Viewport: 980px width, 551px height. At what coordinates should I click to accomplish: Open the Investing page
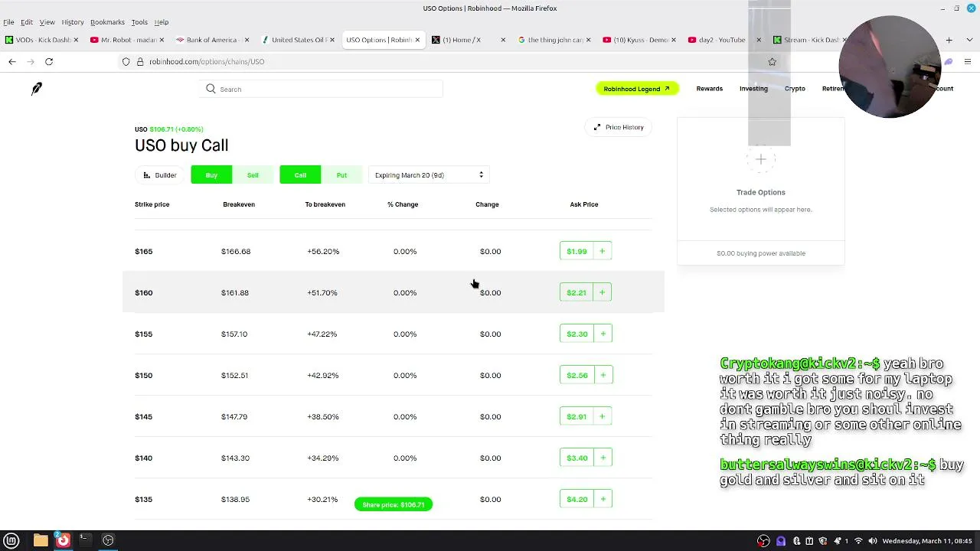point(753,89)
